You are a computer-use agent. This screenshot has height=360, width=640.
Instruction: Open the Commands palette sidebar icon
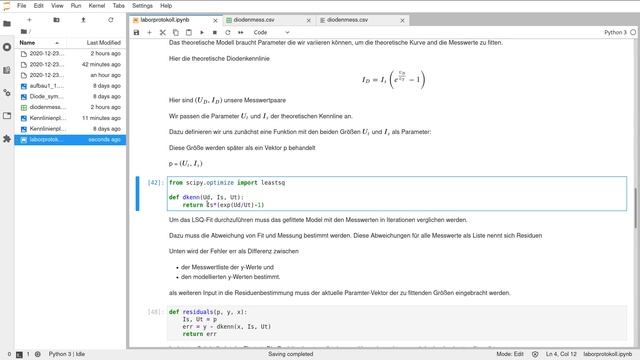tap(7, 70)
